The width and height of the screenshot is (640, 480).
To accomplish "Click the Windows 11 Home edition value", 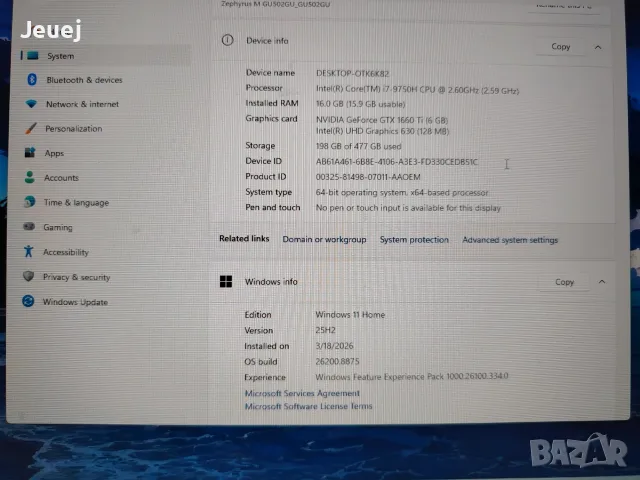I will pos(350,315).
